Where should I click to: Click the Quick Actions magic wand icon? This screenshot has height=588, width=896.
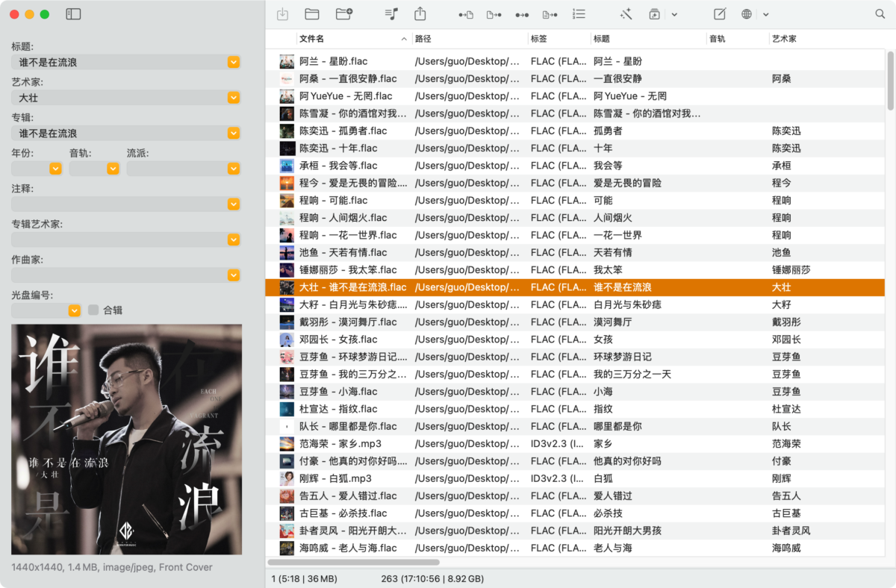[626, 14]
